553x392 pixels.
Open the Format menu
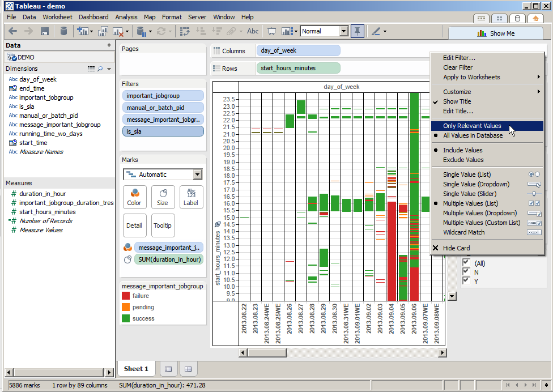[x=172, y=17]
